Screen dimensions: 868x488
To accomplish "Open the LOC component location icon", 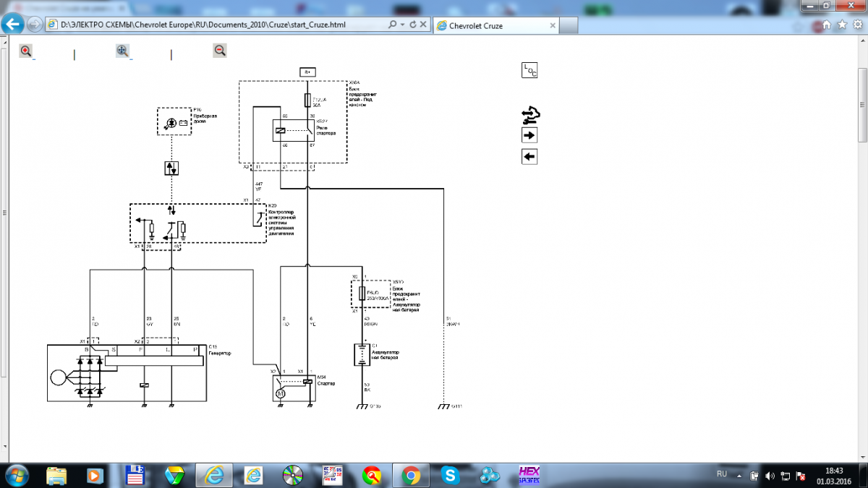I will (x=529, y=70).
